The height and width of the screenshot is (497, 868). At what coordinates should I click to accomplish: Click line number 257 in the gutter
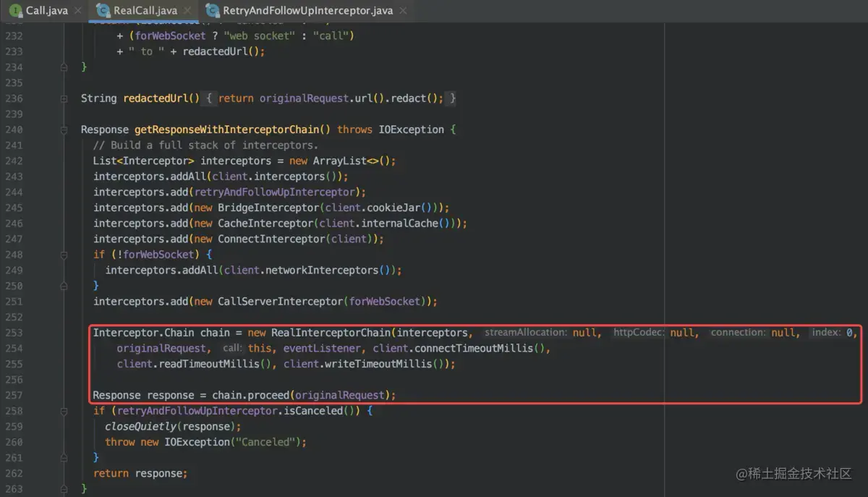tap(14, 395)
